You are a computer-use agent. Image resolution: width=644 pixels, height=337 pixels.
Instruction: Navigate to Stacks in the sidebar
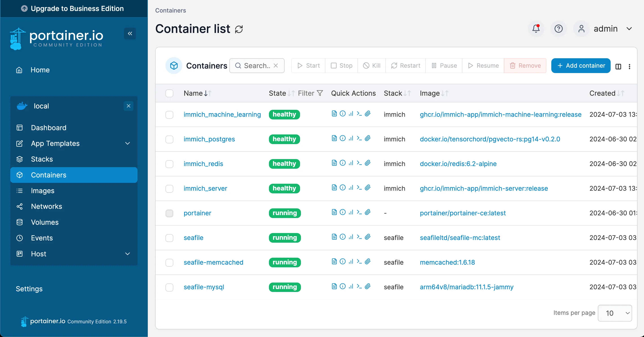pos(42,159)
